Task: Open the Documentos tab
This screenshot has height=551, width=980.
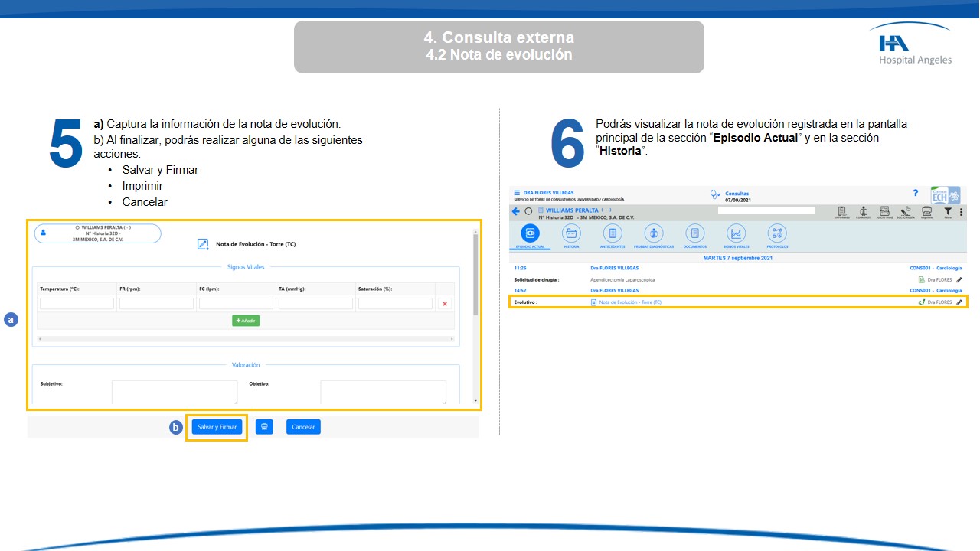Action: click(x=694, y=234)
